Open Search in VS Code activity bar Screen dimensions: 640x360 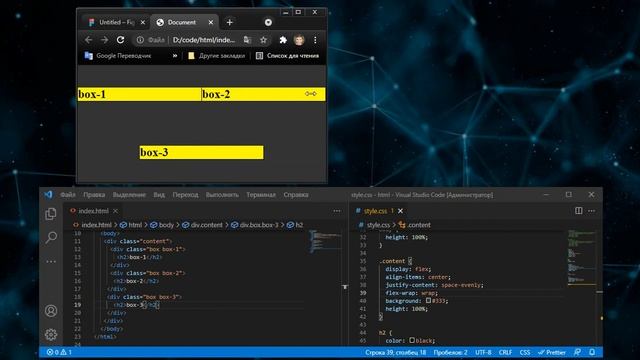[51, 237]
